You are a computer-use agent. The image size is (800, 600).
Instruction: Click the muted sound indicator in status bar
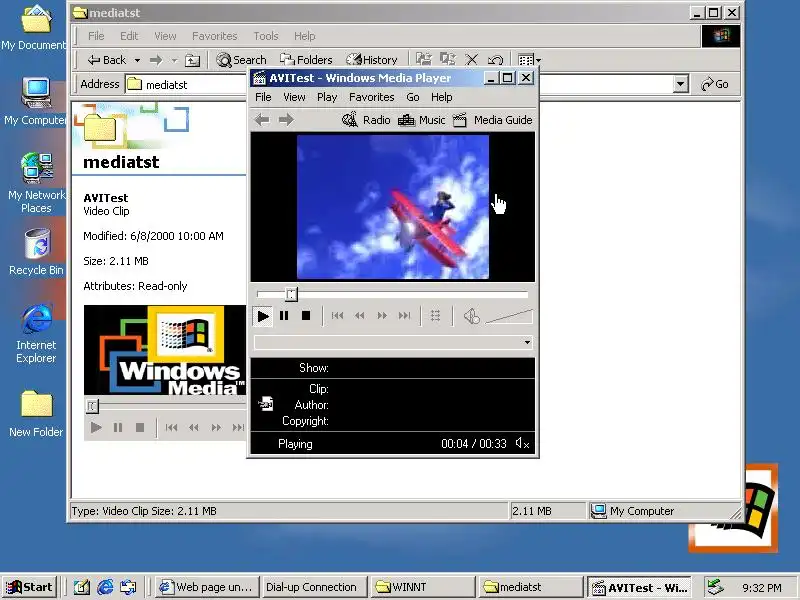[522, 444]
